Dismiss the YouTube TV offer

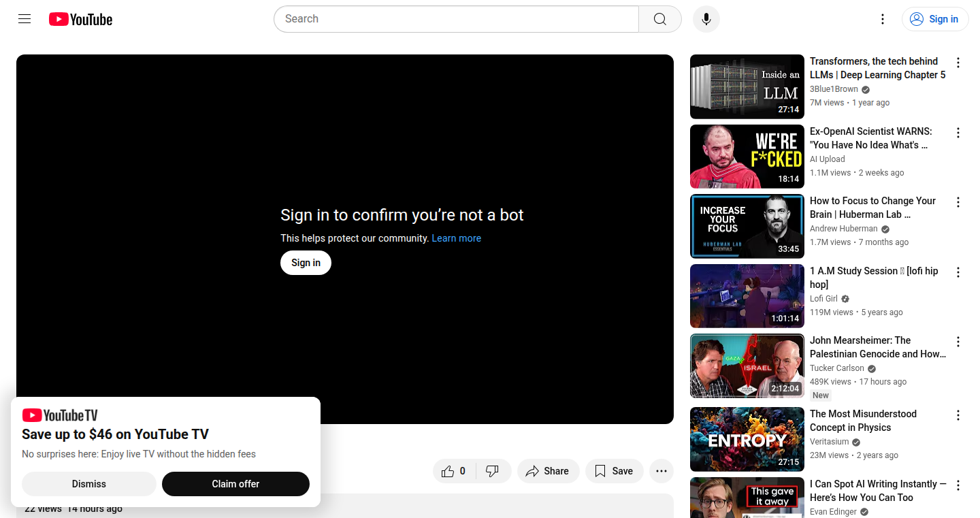pos(89,484)
